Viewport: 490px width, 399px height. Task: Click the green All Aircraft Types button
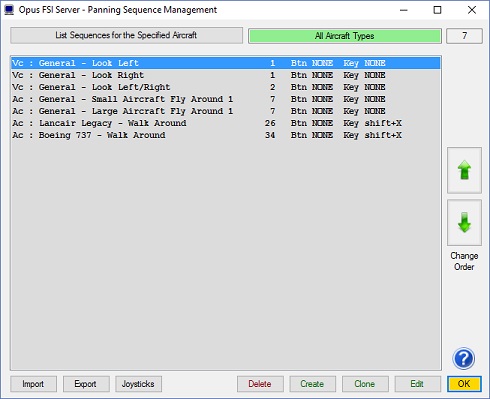[345, 36]
